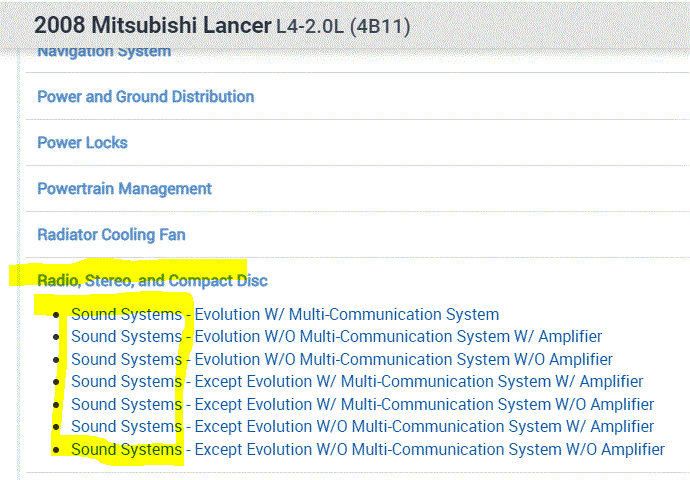
Task: Select the Power Locks category
Action: 82,143
